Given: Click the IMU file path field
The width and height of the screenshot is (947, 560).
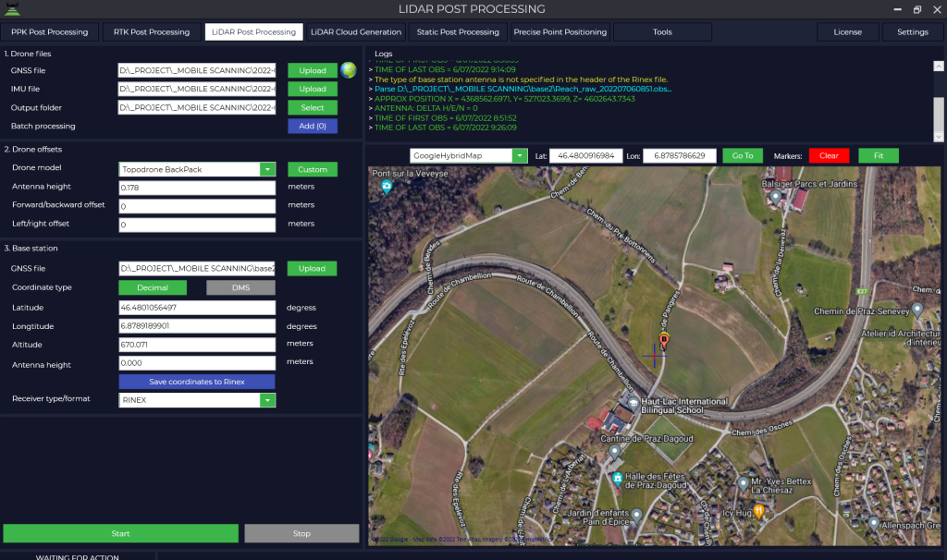Looking at the screenshot, I should pos(197,89).
